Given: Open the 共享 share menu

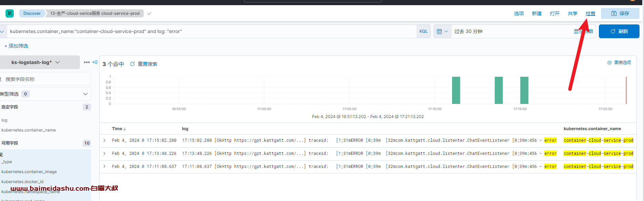Looking at the screenshot, I should [x=572, y=13].
